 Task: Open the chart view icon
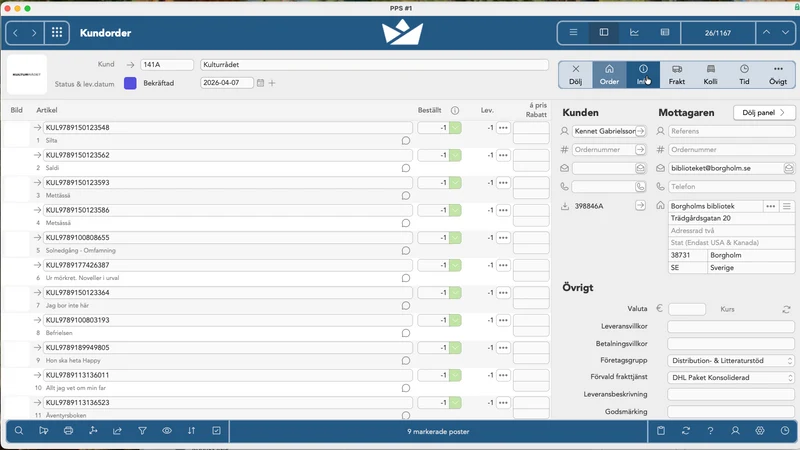(x=634, y=33)
